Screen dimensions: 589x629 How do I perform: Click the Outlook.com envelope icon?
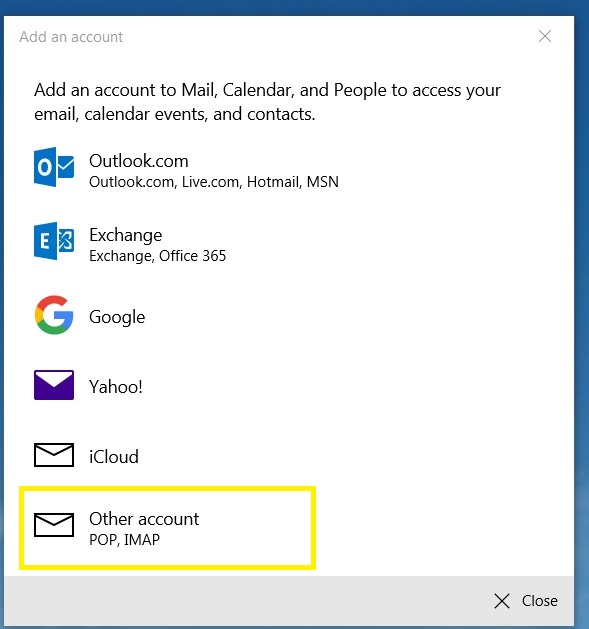[x=54, y=167]
